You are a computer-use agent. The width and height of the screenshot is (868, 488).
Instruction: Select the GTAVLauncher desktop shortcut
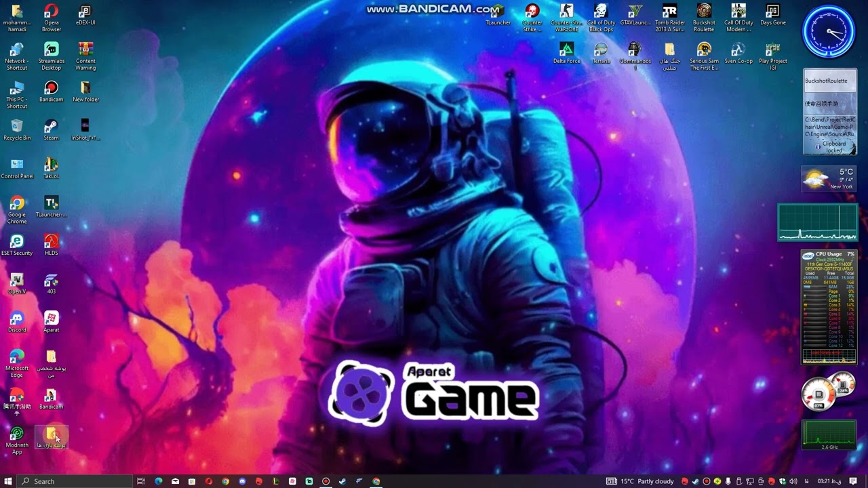[635, 15]
